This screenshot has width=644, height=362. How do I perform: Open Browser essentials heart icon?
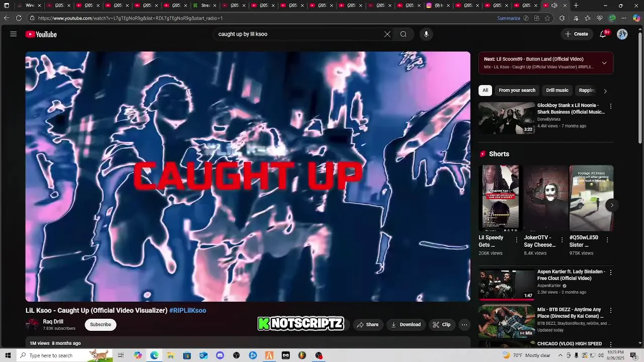pyautogui.click(x=600, y=18)
